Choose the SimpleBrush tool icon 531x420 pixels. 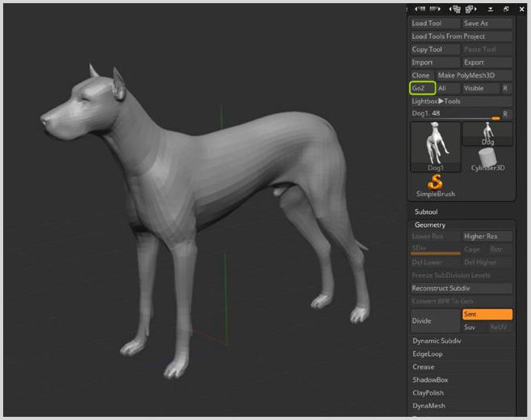(434, 185)
